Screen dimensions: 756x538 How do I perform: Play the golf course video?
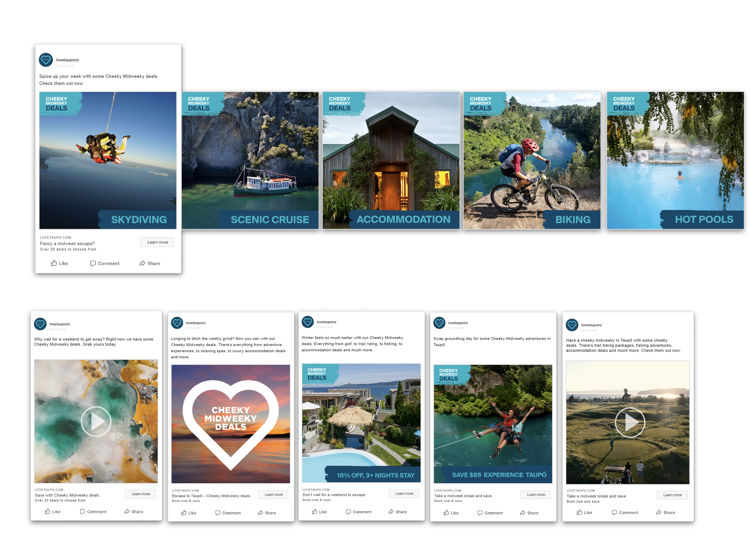tap(630, 422)
